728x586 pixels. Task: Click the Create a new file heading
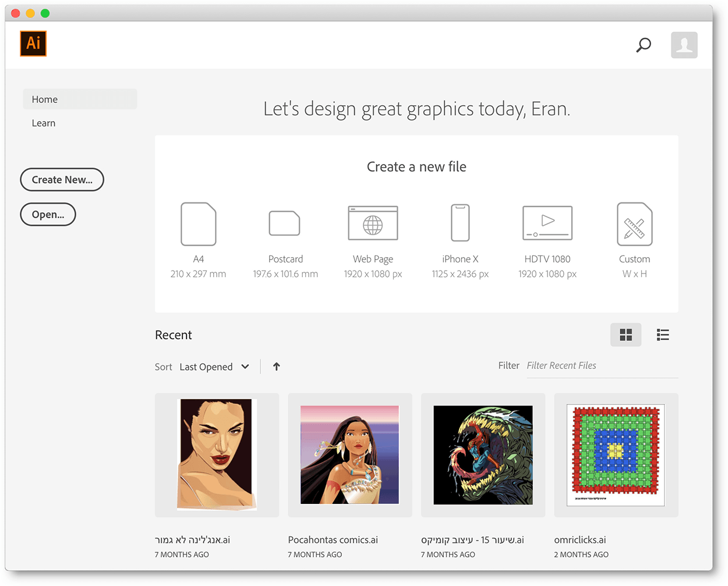point(416,167)
